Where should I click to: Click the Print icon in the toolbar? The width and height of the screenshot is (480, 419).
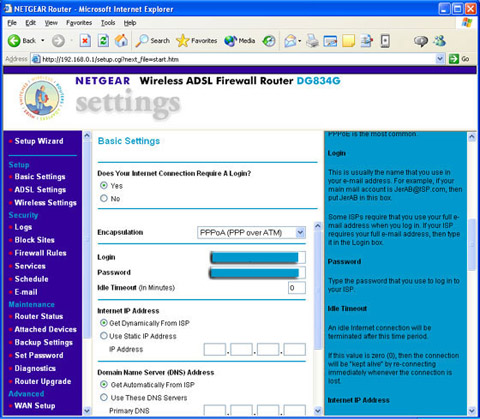coord(312,41)
